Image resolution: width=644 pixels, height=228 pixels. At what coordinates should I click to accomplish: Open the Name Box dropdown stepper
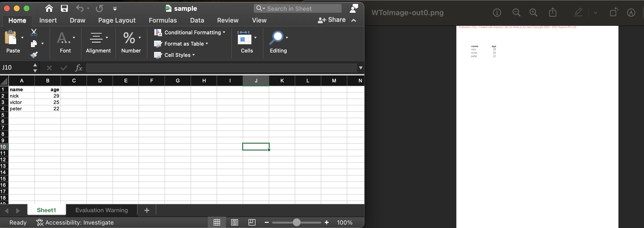(35, 68)
